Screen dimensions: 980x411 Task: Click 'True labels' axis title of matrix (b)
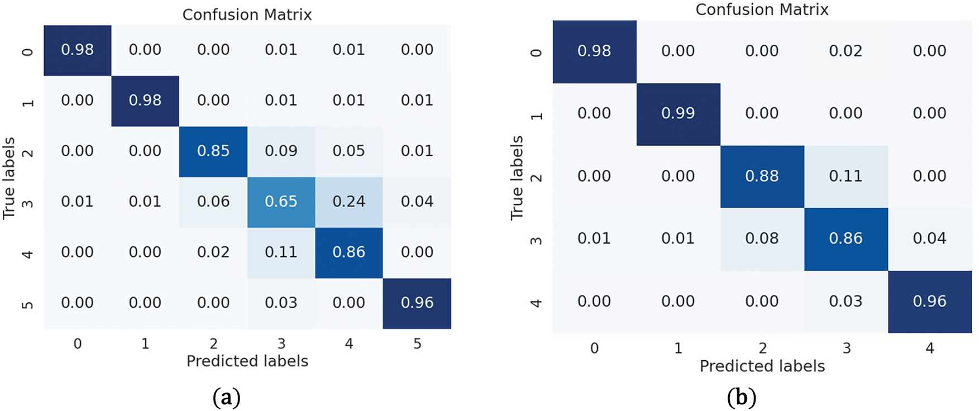(x=517, y=178)
